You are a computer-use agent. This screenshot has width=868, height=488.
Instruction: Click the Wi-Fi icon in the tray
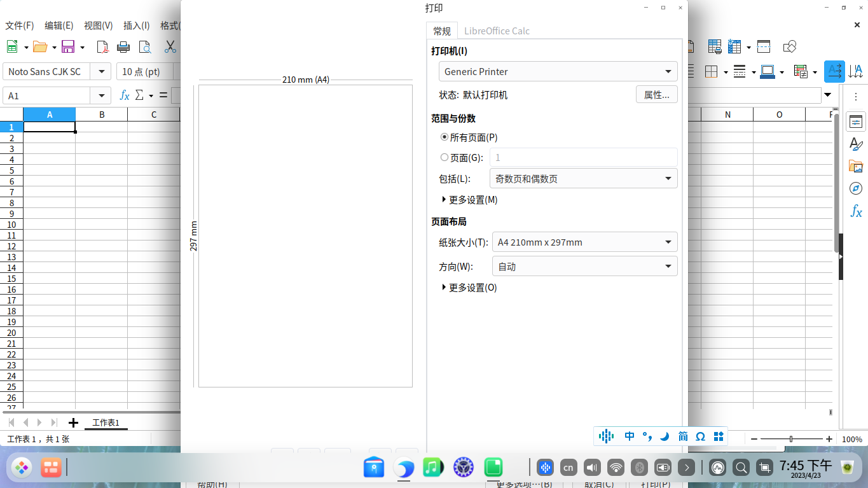(616, 468)
